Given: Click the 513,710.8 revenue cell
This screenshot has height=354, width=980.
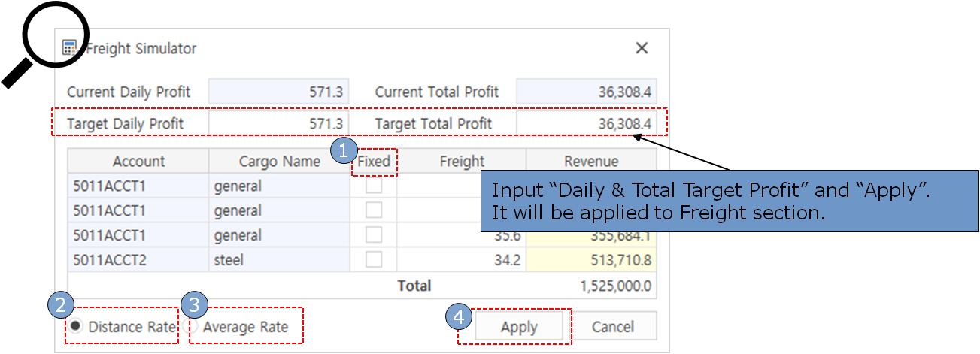Looking at the screenshot, I should point(591,261).
